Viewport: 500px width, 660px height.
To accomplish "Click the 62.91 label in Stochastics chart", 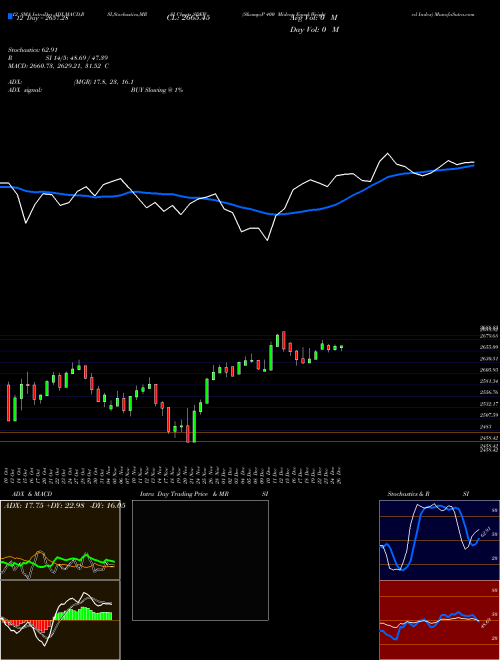I will 485,531.
